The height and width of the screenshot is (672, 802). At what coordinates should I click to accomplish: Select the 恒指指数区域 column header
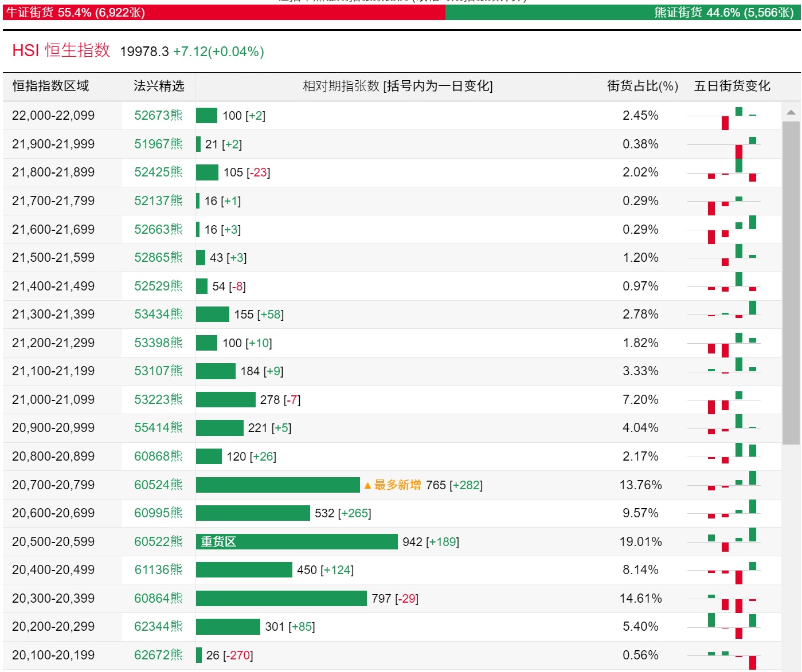tap(51, 86)
